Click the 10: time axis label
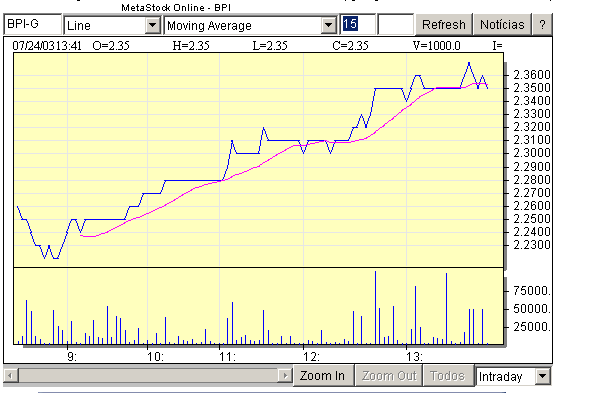The height and width of the screenshot is (393, 592). click(x=156, y=357)
